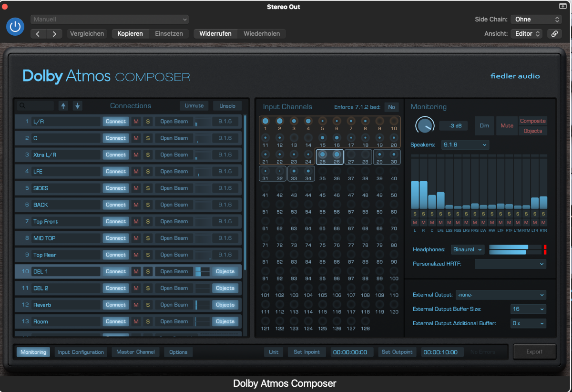Click the link chain icon beside Editor

tap(554, 34)
